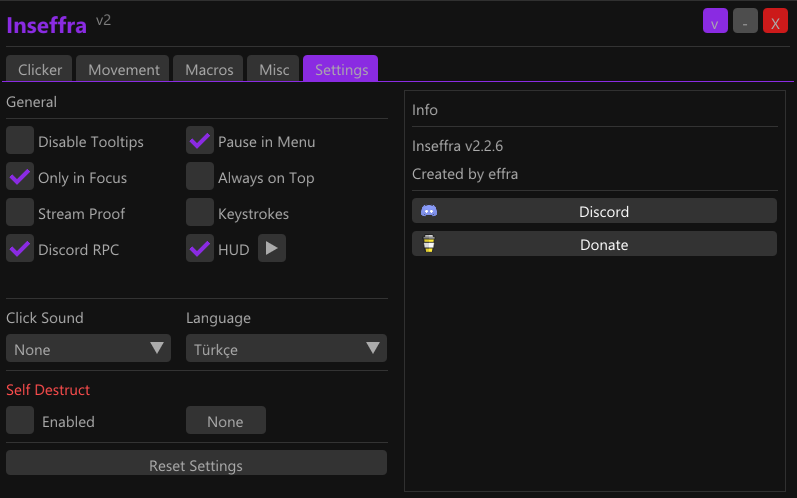Switch to the Clicker tab
797x498 pixels.
pos(40,70)
